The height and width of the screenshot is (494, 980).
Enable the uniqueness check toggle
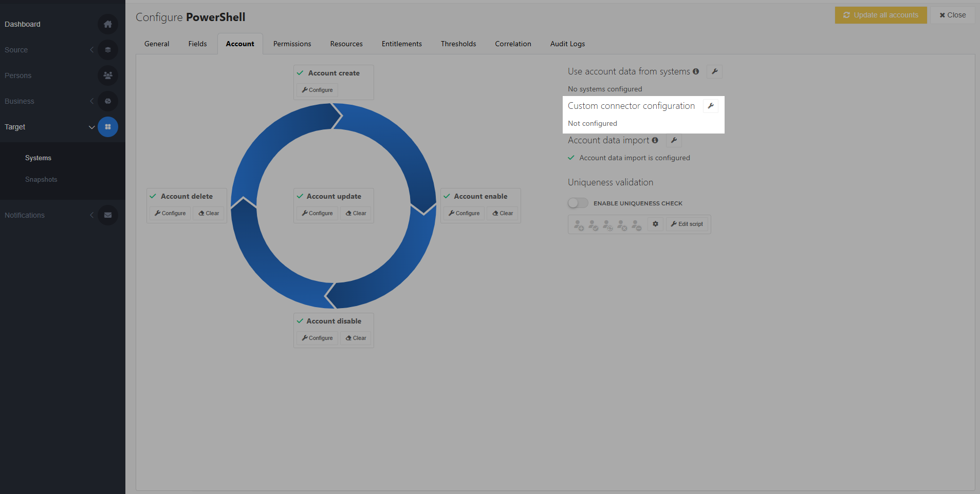coord(577,203)
